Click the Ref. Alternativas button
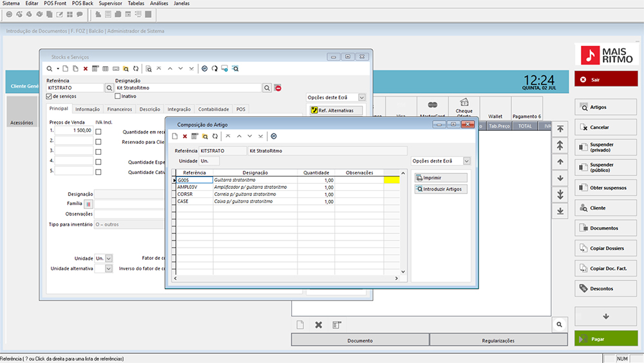Screen dimensions: 644x363 pos(336,110)
